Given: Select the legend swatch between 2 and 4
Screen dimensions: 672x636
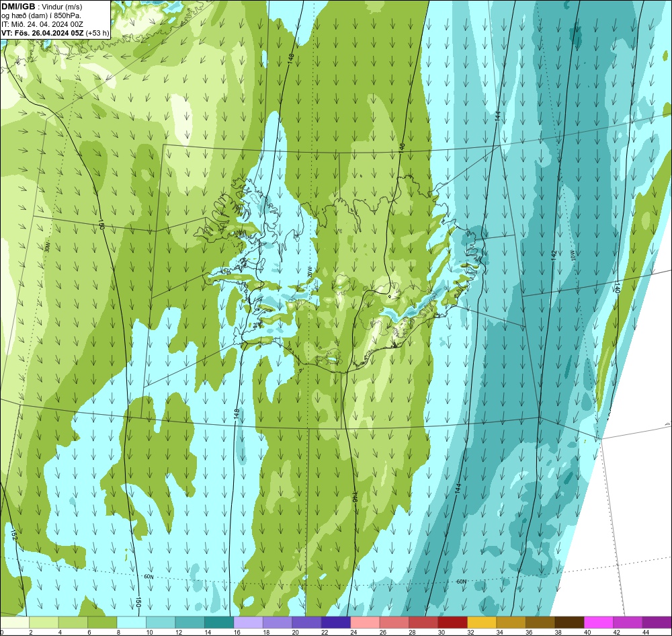Looking at the screenshot, I should click(44, 623).
